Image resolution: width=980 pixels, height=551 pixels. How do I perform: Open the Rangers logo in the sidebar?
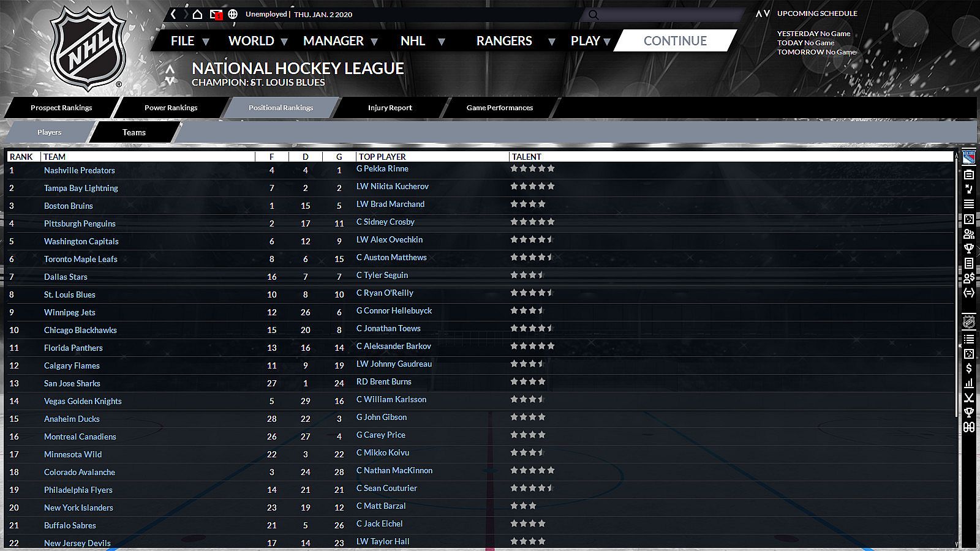[x=969, y=157]
